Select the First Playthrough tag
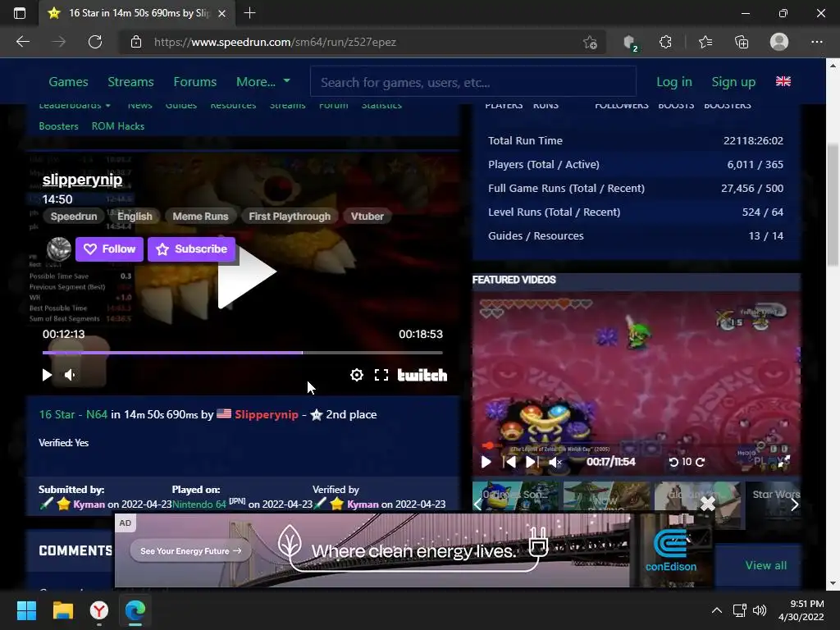840x630 pixels. coord(290,217)
